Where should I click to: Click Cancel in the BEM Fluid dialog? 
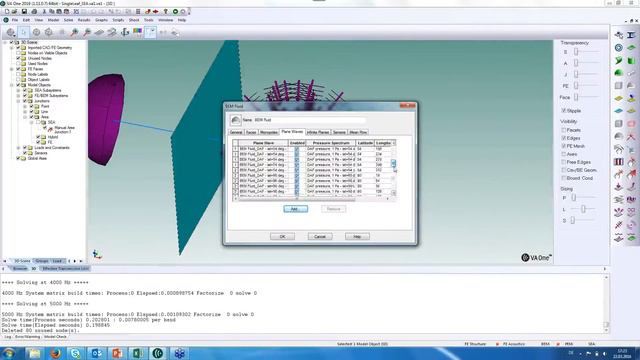(320, 237)
